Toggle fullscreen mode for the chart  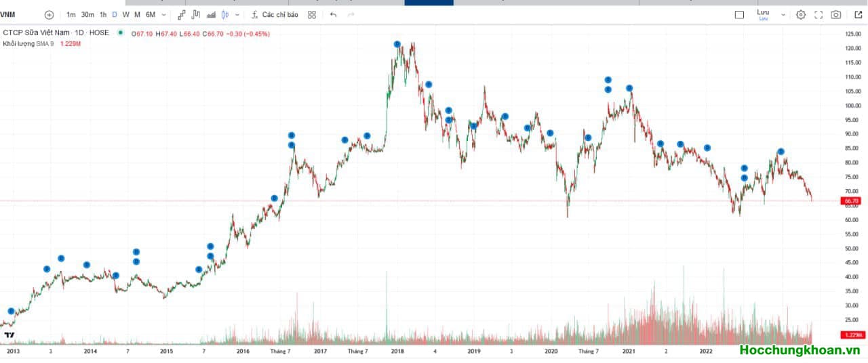point(818,15)
